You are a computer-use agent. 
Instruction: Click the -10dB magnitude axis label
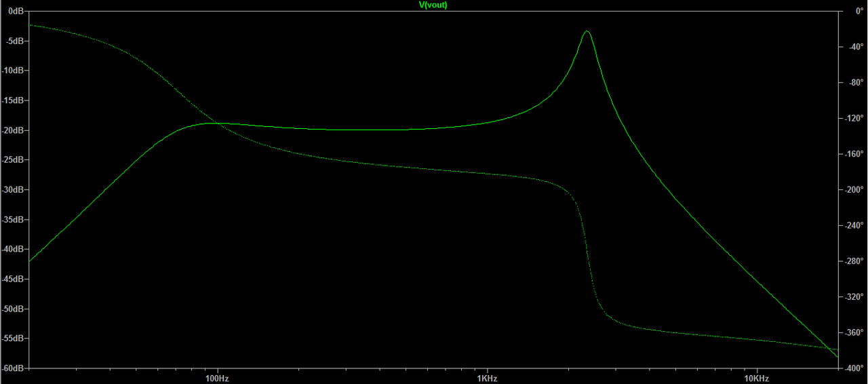[14, 71]
